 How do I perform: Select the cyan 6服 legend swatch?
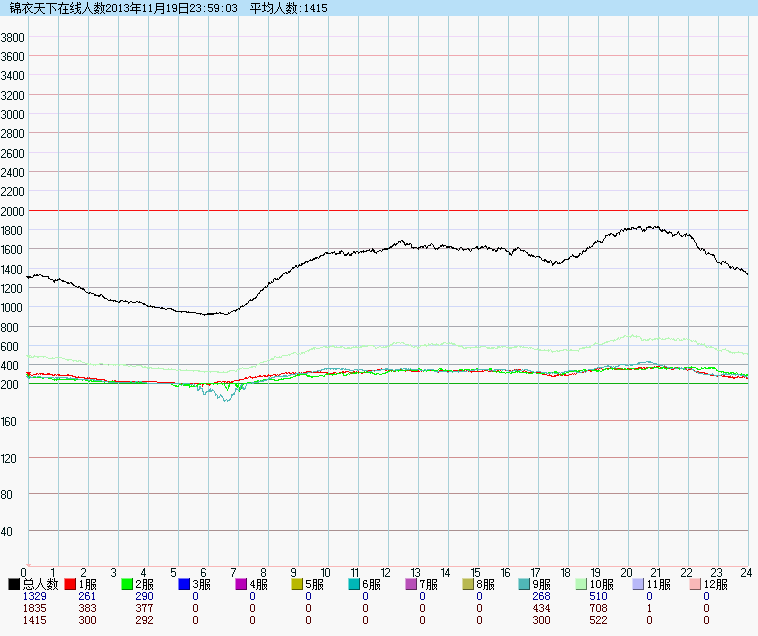coord(354,584)
